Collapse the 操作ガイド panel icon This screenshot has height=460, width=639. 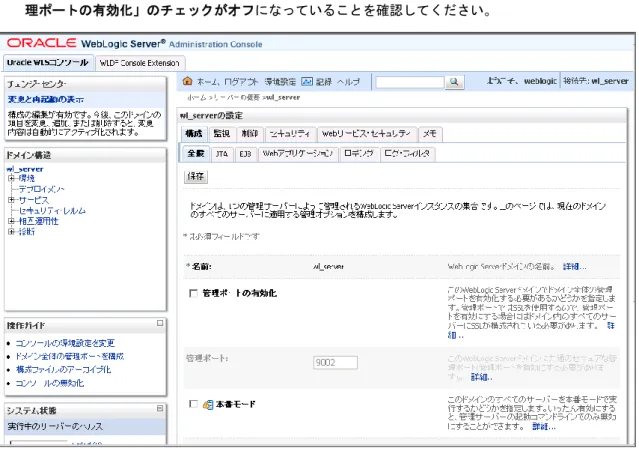[160, 323]
